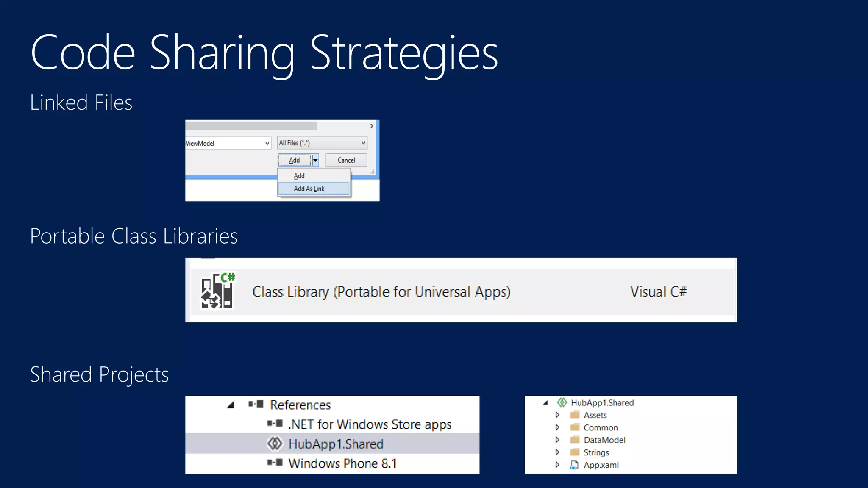
Task: Choose the plain Add menu entry
Action: click(x=299, y=176)
